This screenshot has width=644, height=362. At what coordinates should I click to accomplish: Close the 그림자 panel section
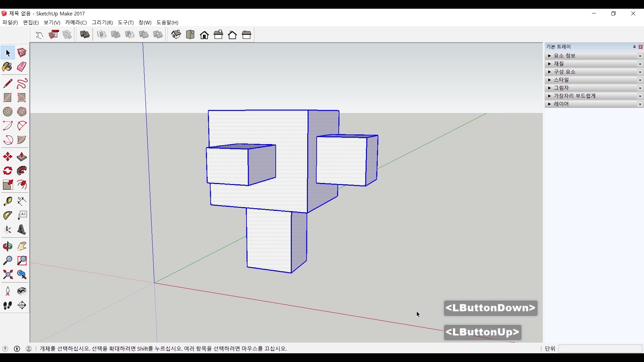[640, 88]
